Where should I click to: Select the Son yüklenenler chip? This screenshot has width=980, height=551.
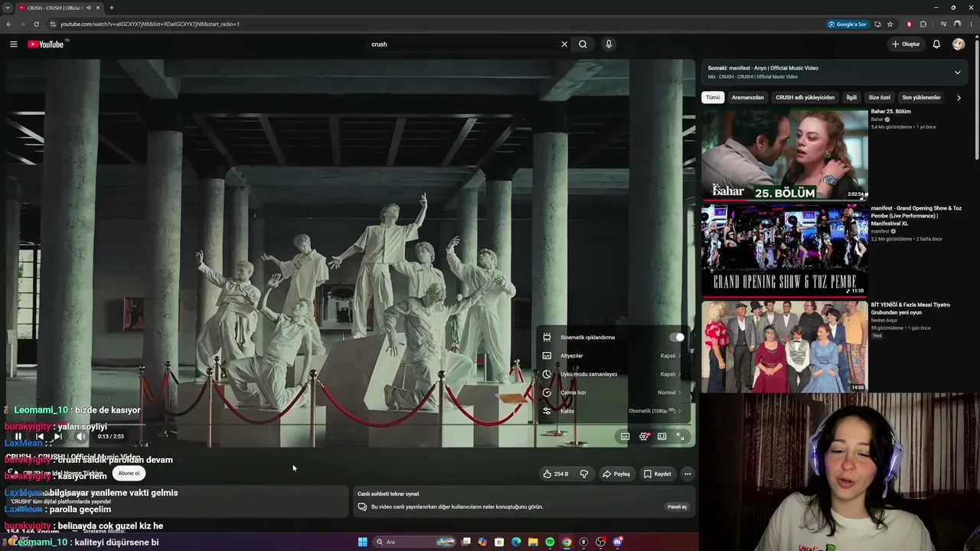point(922,97)
